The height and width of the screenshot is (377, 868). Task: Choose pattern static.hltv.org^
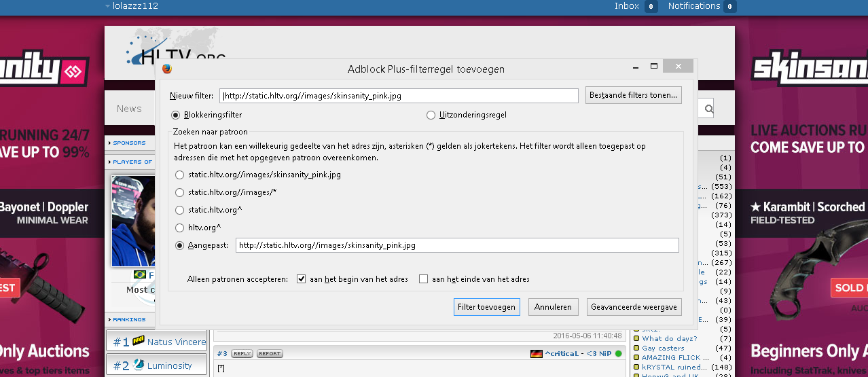180,210
